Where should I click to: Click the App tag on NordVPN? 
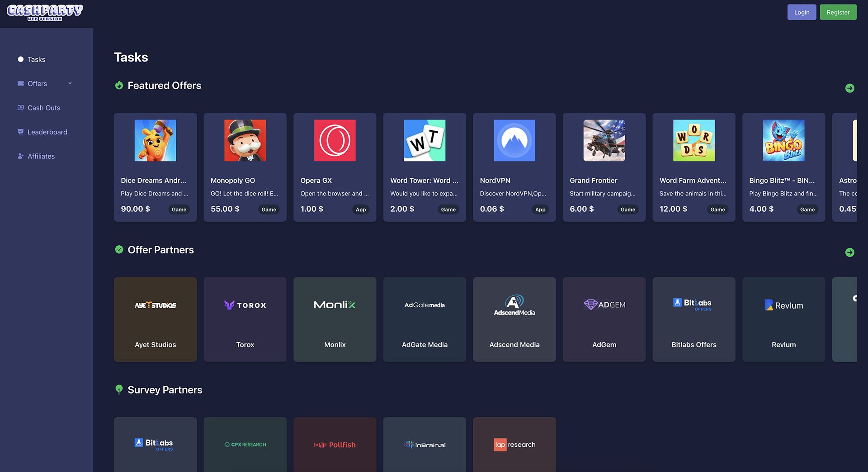[x=540, y=210]
